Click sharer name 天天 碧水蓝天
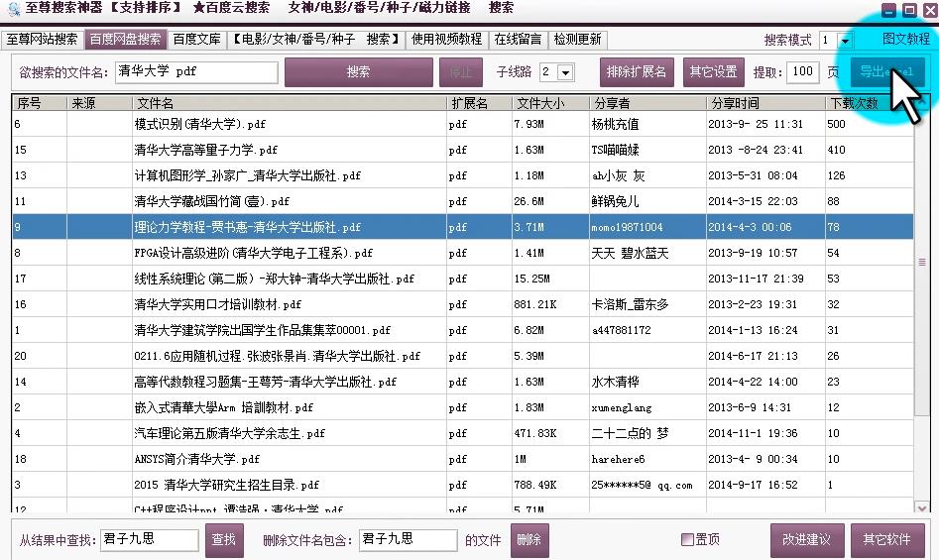The image size is (939, 560). (x=630, y=253)
